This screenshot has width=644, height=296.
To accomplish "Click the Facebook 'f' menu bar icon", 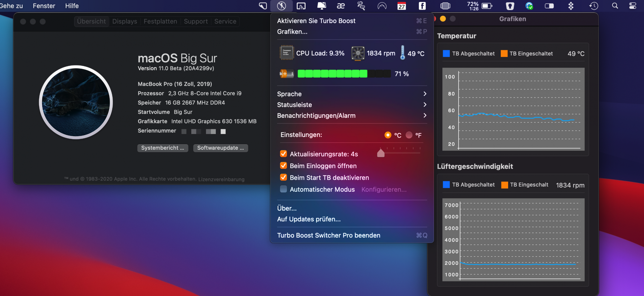I will (422, 6).
